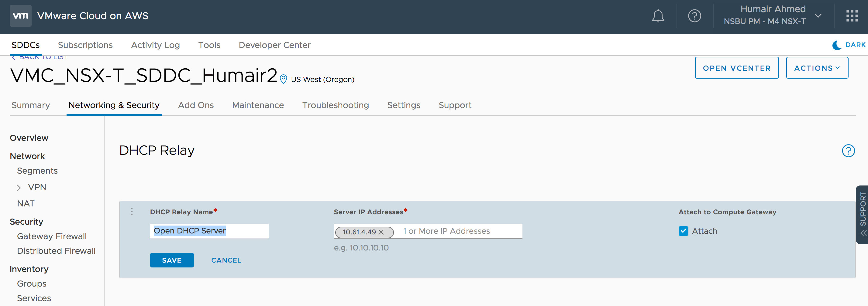Click BACK TO LIST link
Image resolution: width=868 pixels, height=306 pixels.
40,57
